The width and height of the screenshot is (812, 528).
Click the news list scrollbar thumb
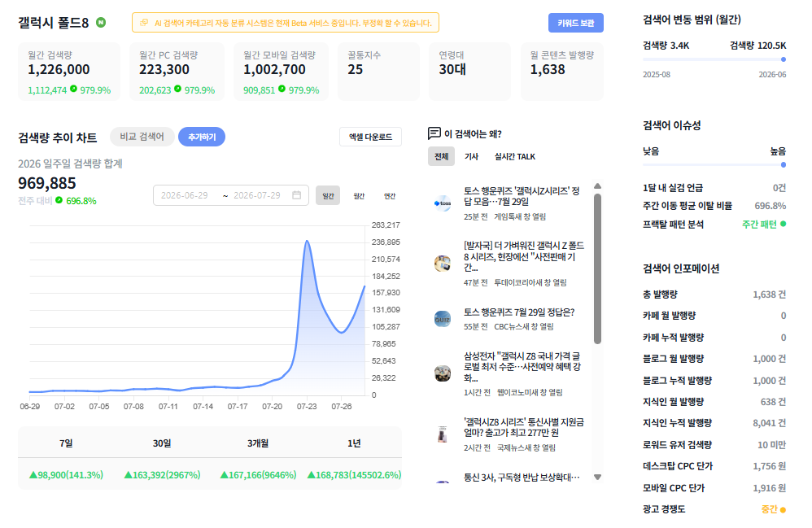597,268
